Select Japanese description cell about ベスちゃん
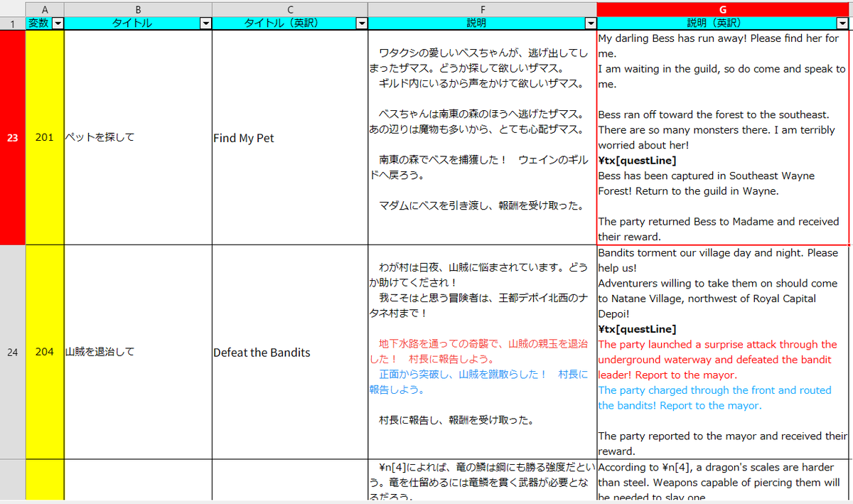The width and height of the screenshot is (853, 504). [x=483, y=138]
